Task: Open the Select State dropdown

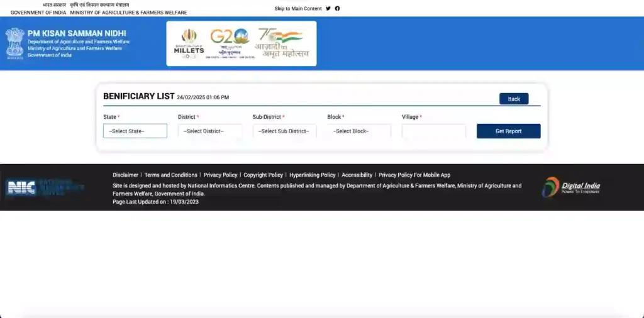Action: pos(135,131)
